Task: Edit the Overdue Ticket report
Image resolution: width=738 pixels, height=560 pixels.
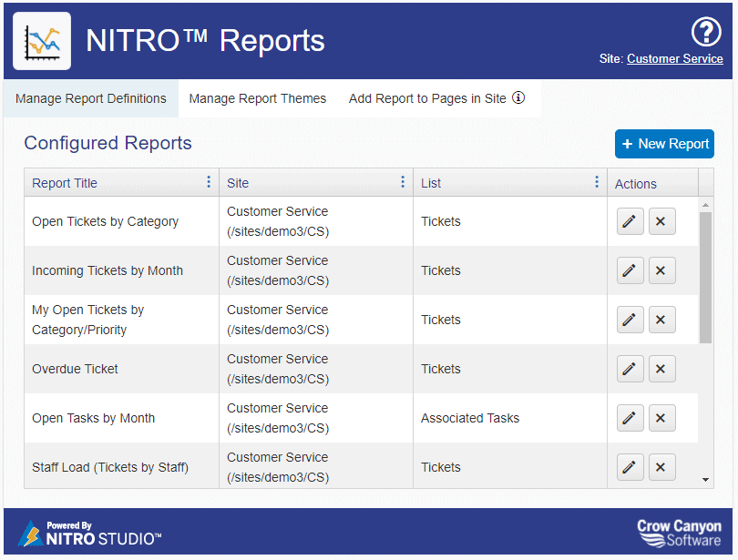Action: pos(630,369)
